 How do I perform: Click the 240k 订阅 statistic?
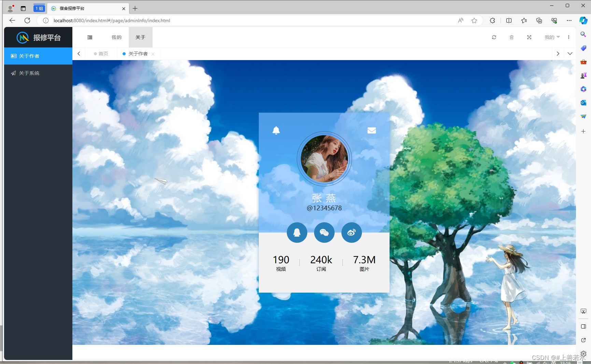point(321,263)
